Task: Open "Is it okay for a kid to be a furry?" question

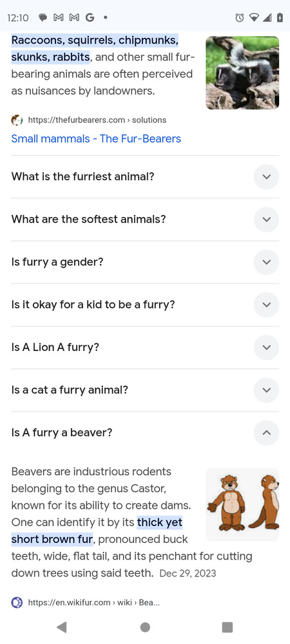Action: click(x=145, y=305)
